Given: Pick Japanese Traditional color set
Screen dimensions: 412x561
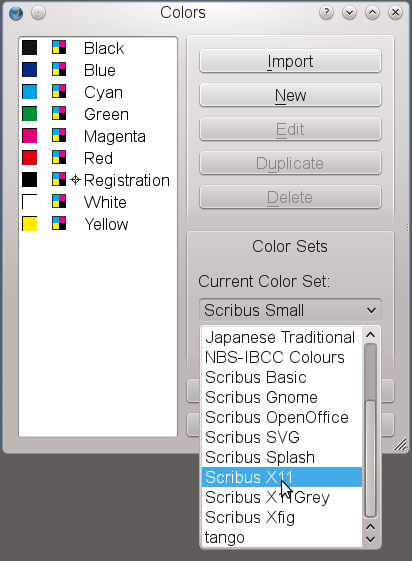Looking at the screenshot, I should click(282, 337).
